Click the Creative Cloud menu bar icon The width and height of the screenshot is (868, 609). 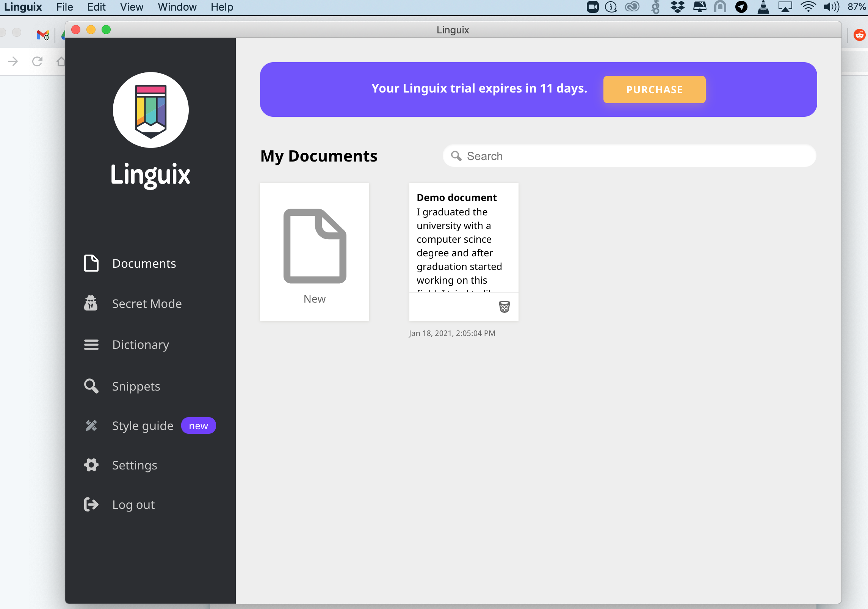[632, 7]
